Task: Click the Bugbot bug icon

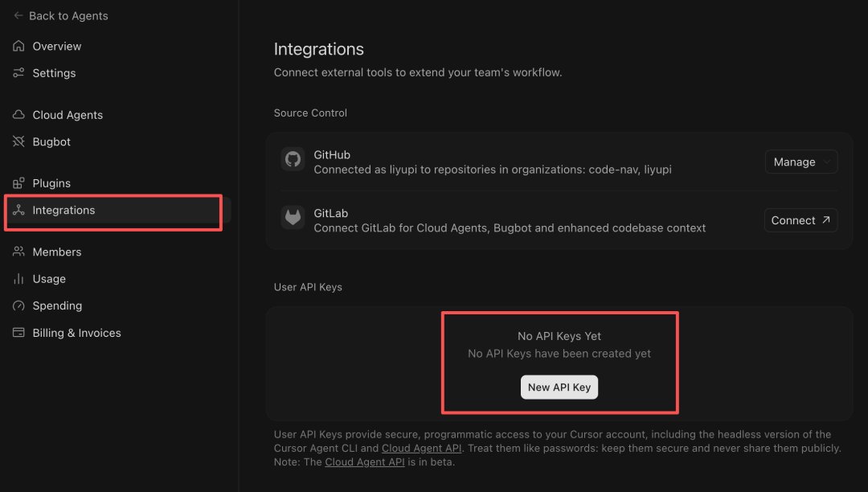Action: tap(18, 141)
